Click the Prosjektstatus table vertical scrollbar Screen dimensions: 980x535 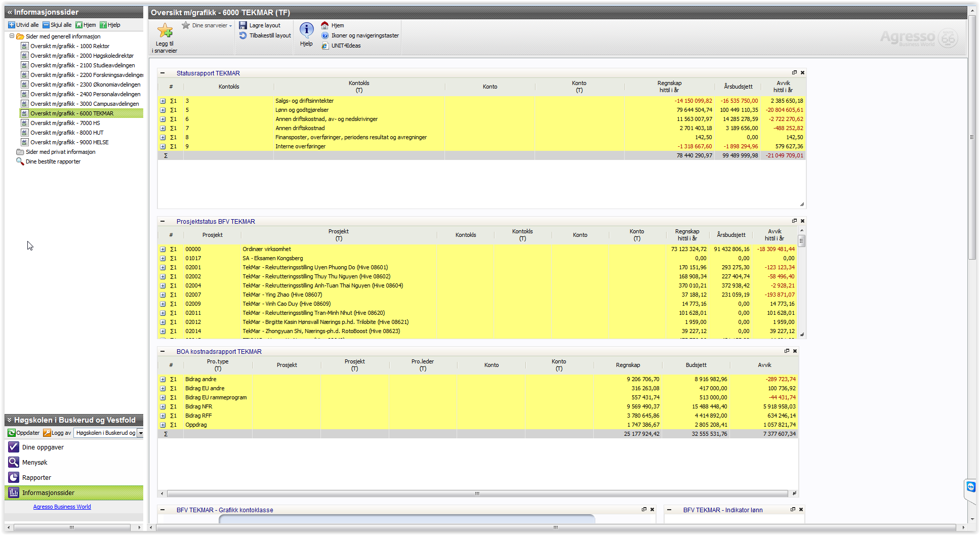[x=802, y=241]
